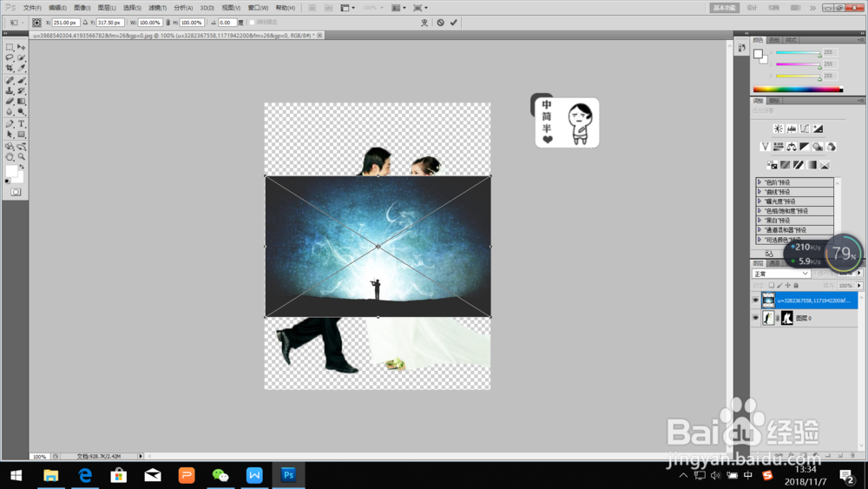Image resolution: width=868 pixels, height=489 pixels.
Task: Expand the "通道混和器"预设 list
Action: [x=759, y=229]
